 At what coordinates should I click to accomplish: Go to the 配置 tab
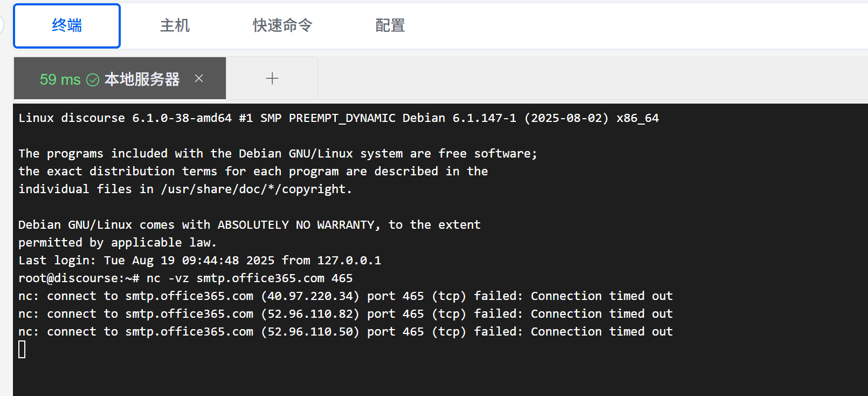[x=390, y=25]
